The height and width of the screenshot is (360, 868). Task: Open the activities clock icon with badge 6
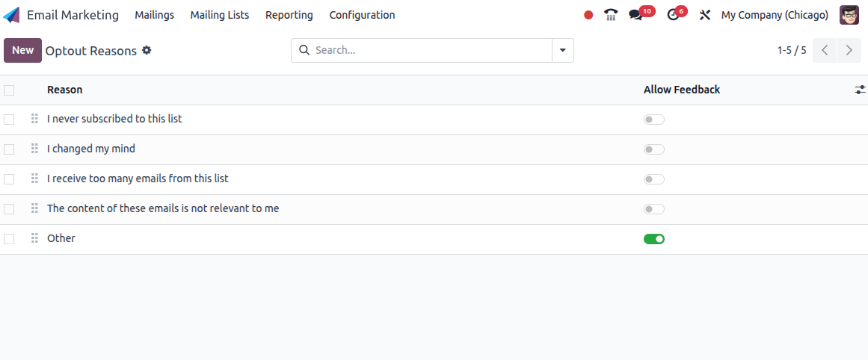click(673, 15)
